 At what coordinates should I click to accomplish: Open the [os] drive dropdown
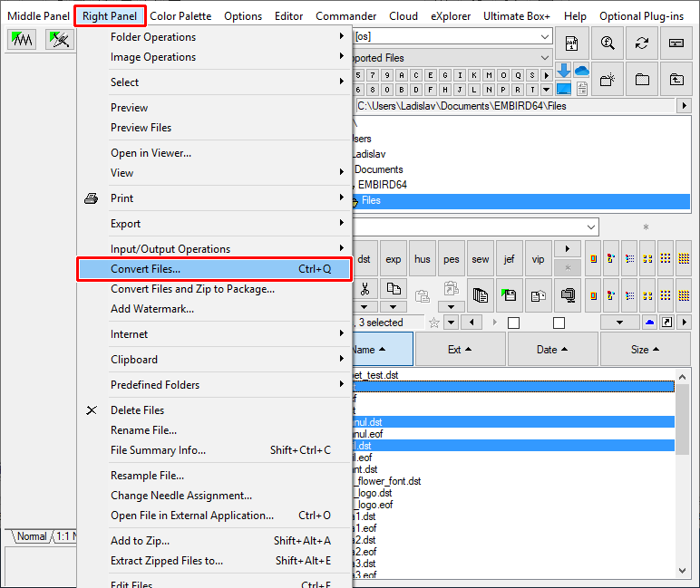[x=545, y=36]
